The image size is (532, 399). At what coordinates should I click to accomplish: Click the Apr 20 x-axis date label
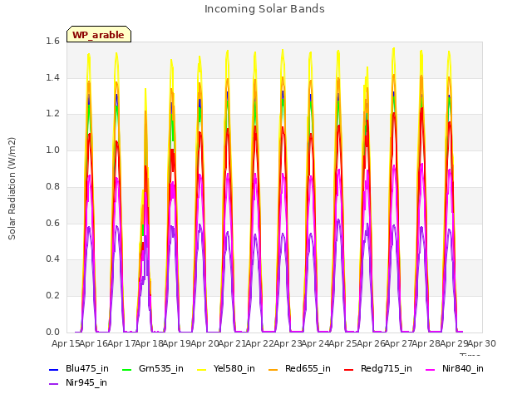pyautogui.click(x=204, y=344)
